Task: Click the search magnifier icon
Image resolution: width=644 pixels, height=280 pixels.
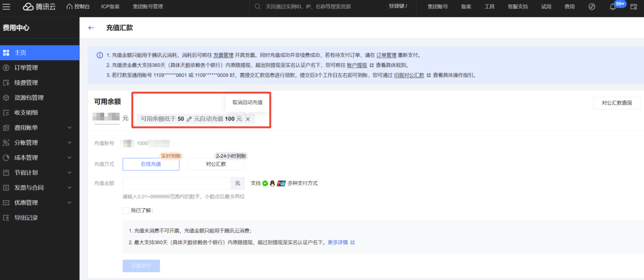Action: coord(258,6)
